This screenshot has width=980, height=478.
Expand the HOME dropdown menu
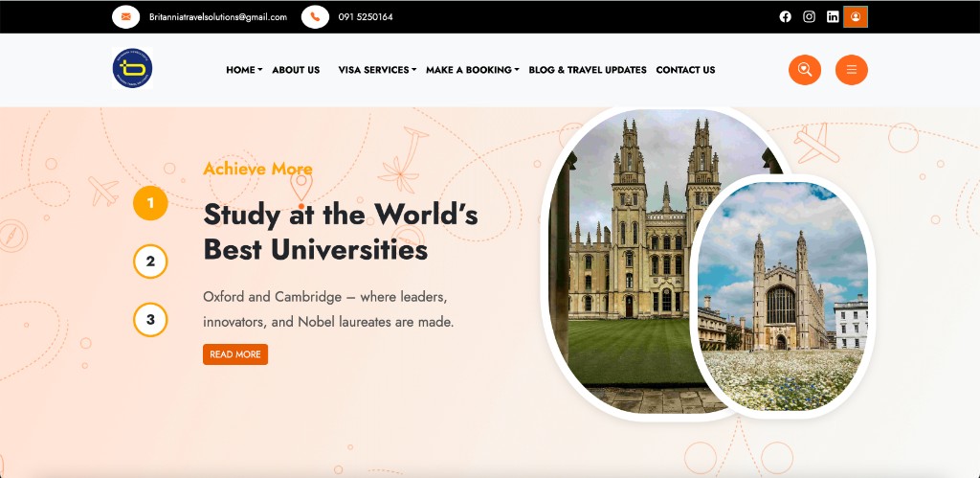pyautogui.click(x=244, y=70)
